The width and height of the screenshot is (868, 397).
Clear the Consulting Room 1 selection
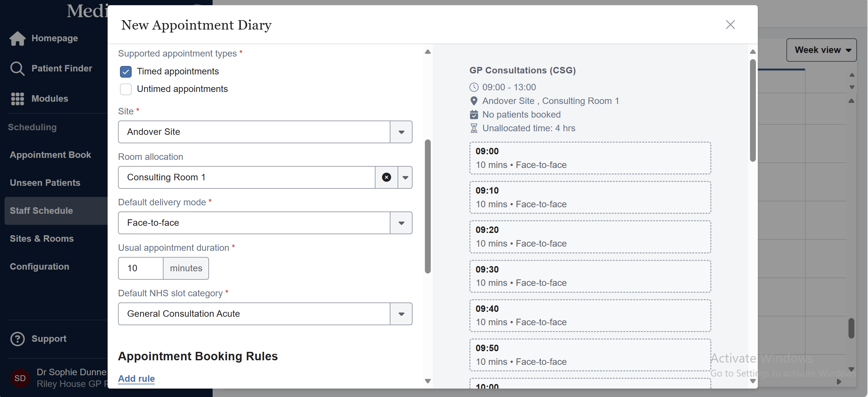click(x=386, y=177)
